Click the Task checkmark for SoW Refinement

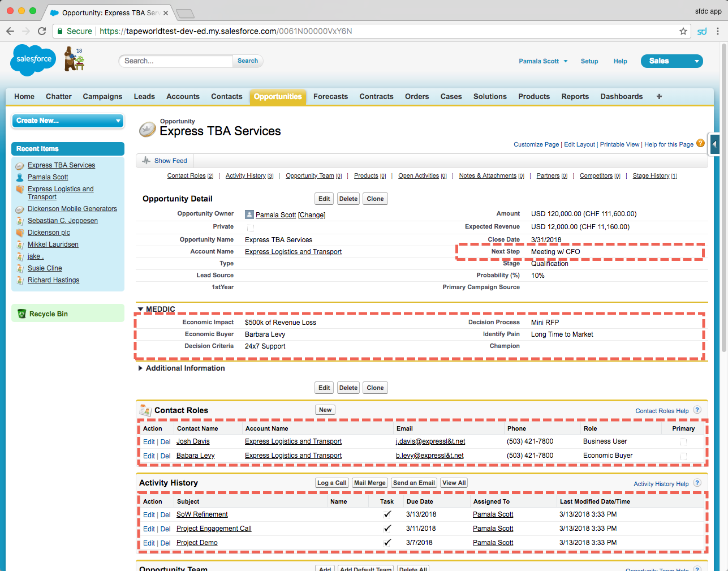[x=387, y=514]
